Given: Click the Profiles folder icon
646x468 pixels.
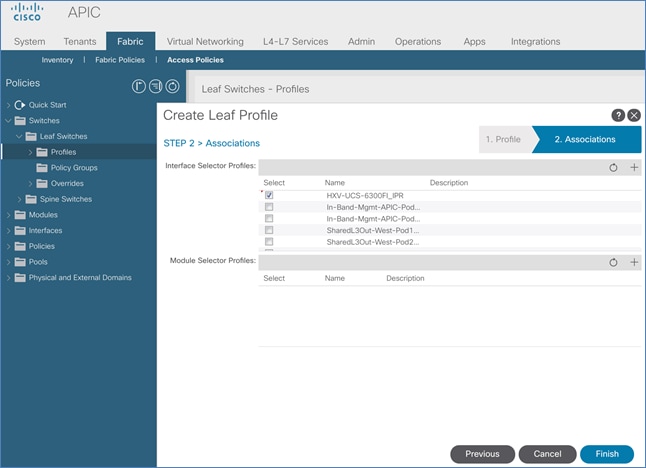Looking at the screenshot, I should coord(42,152).
